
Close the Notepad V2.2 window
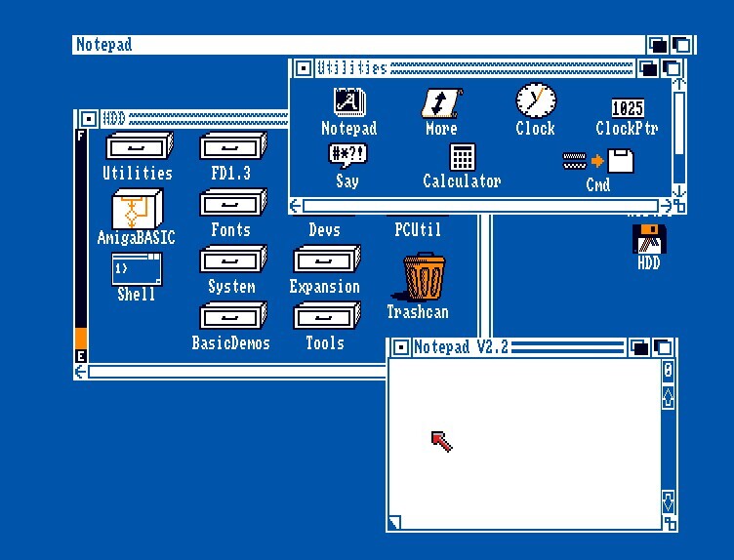pyautogui.click(x=401, y=347)
